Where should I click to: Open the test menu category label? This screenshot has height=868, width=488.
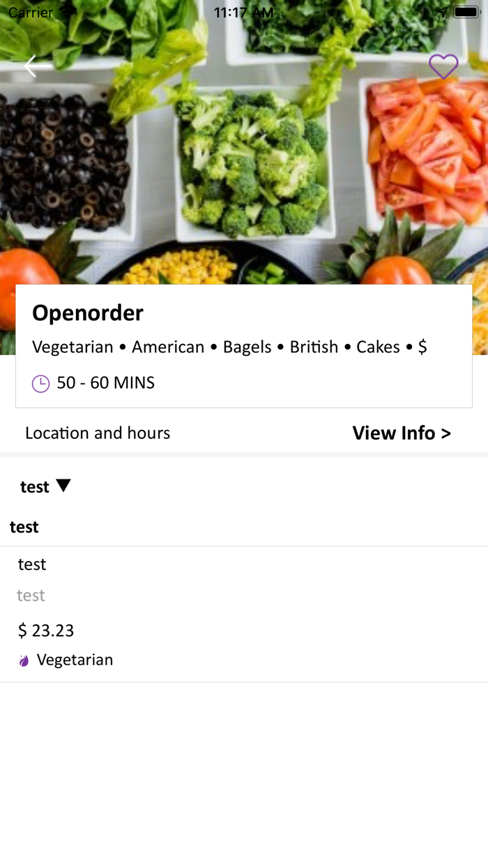(x=35, y=487)
